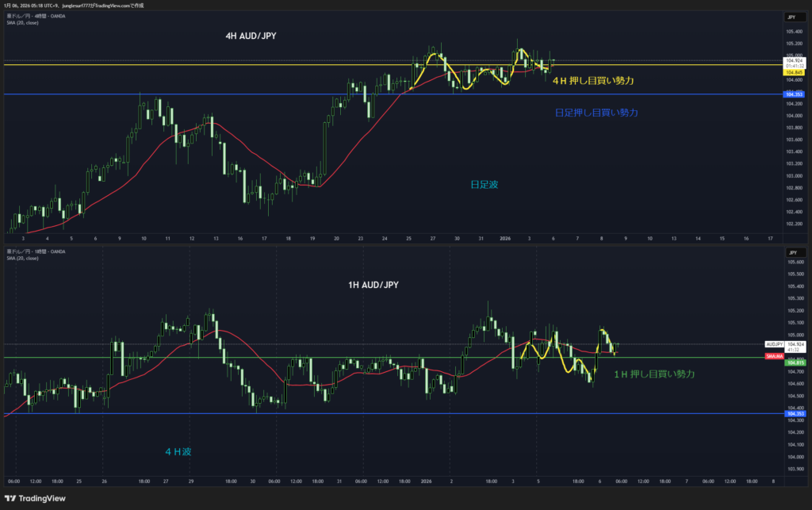Select the green '1H 押し目買い勢力' text label

tap(654, 374)
